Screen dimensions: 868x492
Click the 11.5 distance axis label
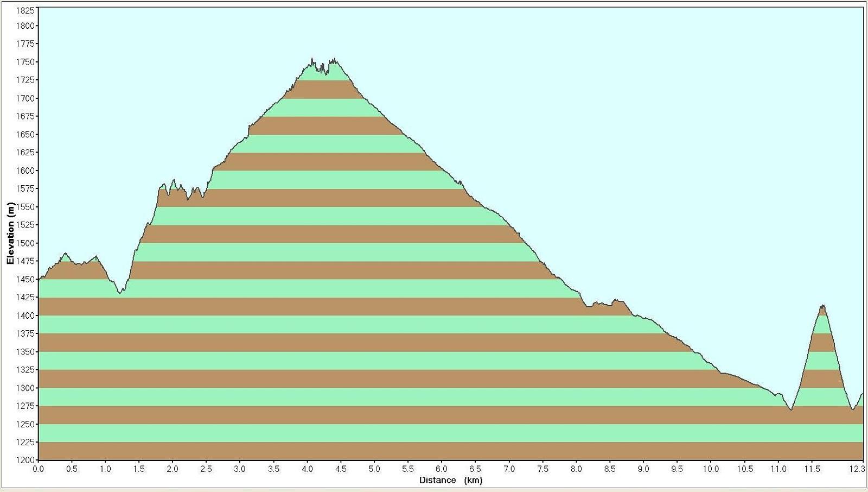pos(812,469)
